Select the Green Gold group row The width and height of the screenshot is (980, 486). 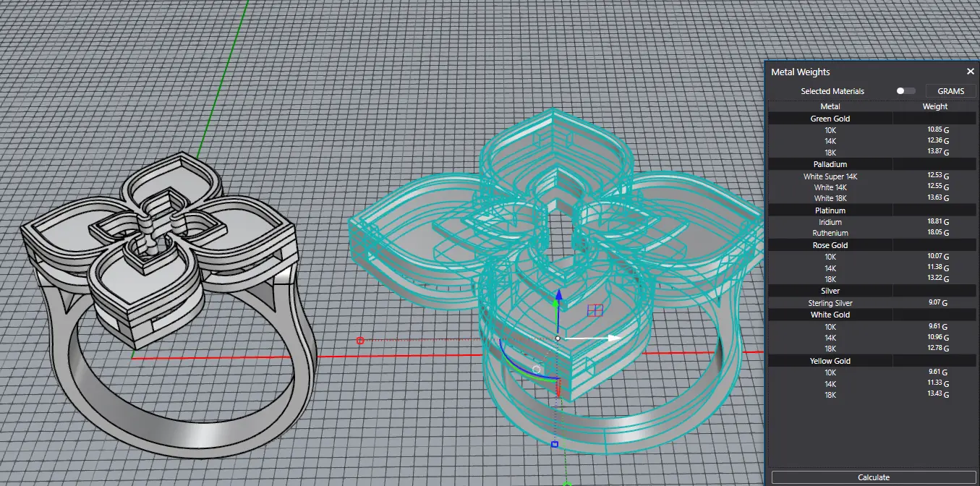(830, 119)
